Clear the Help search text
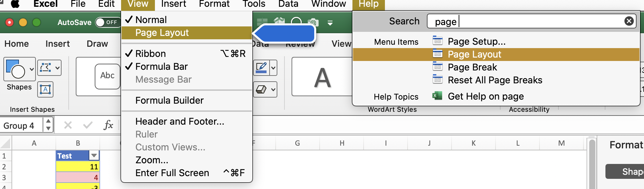 629,21
